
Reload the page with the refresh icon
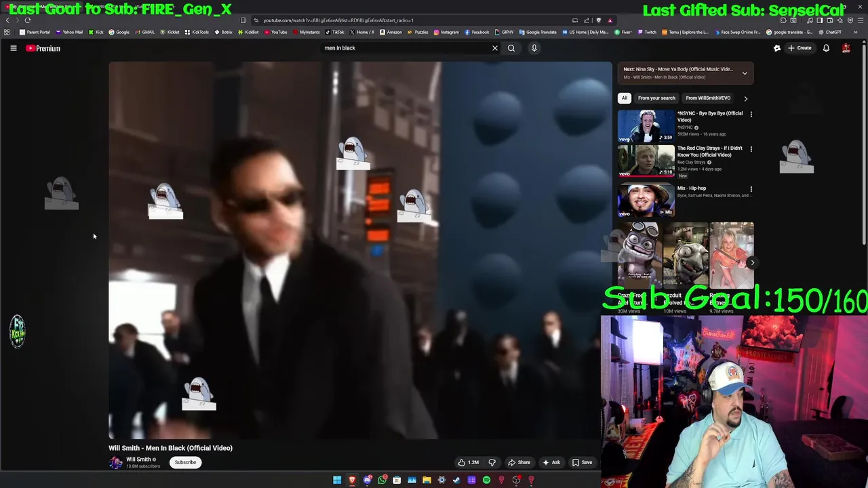click(x=28, y=20)
